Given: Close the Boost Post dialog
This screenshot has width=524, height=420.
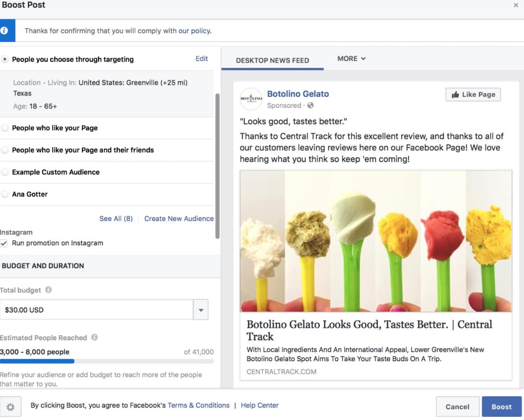Looking at the screenshot, I should [517, 6].
